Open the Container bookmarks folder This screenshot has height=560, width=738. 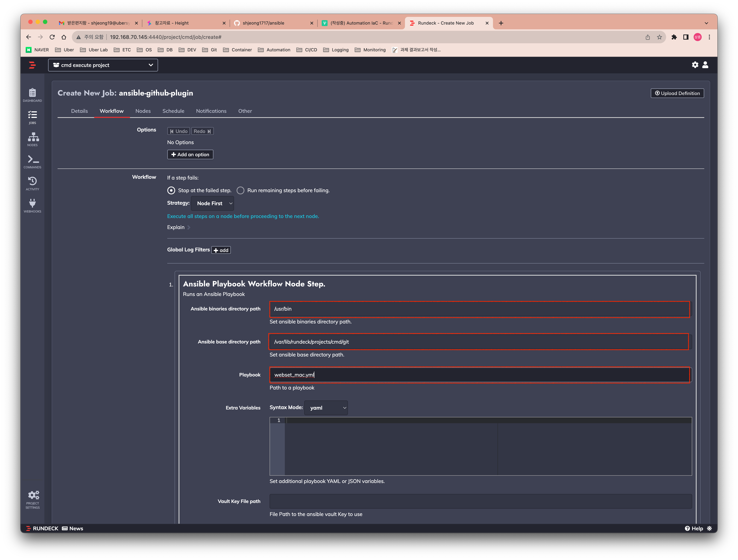click(238, 50)
